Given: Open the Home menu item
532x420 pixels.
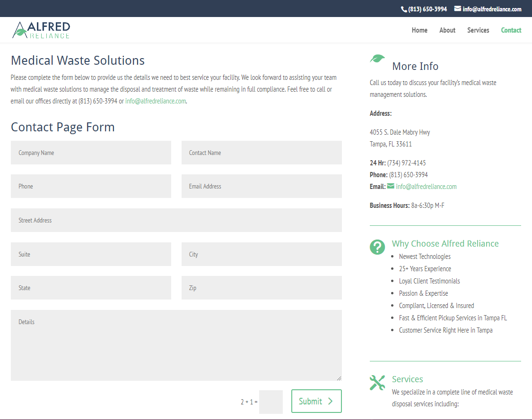Looking at the screenshot, I should point(419,30).
